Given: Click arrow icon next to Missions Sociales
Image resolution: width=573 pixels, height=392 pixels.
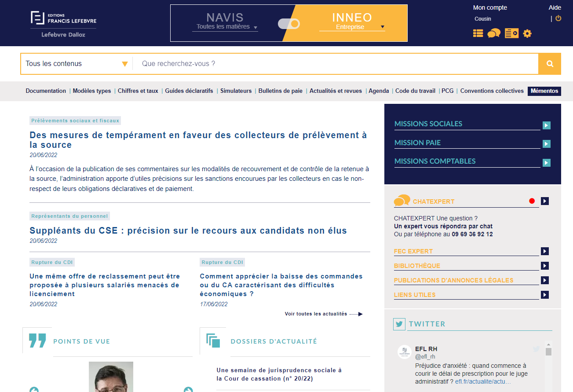Looking at the screenshot, I should [x=547, y=125].
